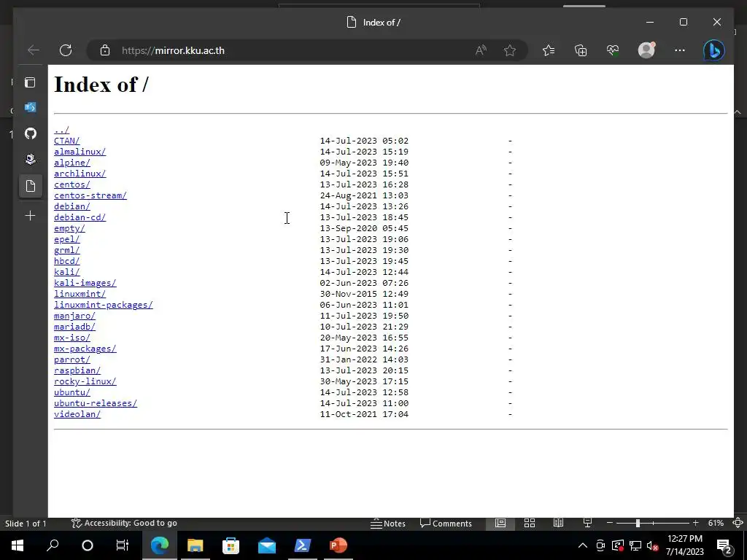The image size is (747, 560).
Task: Open PowerShell from the taskbar
Action: (302, 545)
